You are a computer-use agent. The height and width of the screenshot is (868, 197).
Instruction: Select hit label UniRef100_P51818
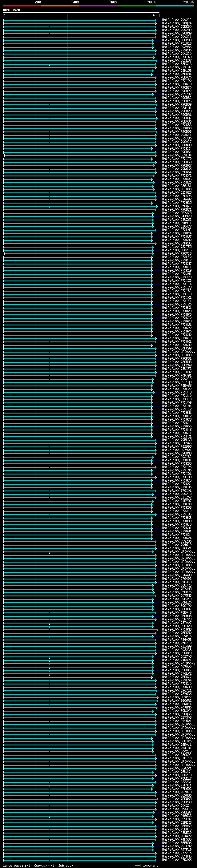point(177,43)
